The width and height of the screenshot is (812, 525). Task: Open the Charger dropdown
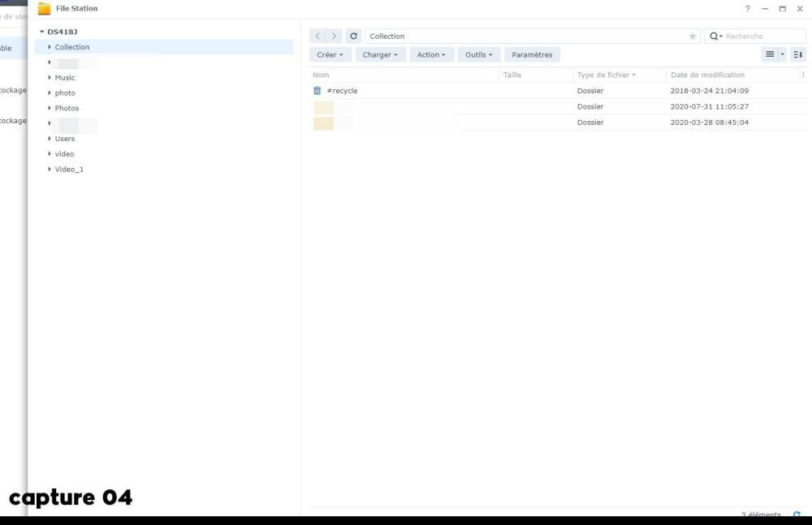click(x=380, y=54)
